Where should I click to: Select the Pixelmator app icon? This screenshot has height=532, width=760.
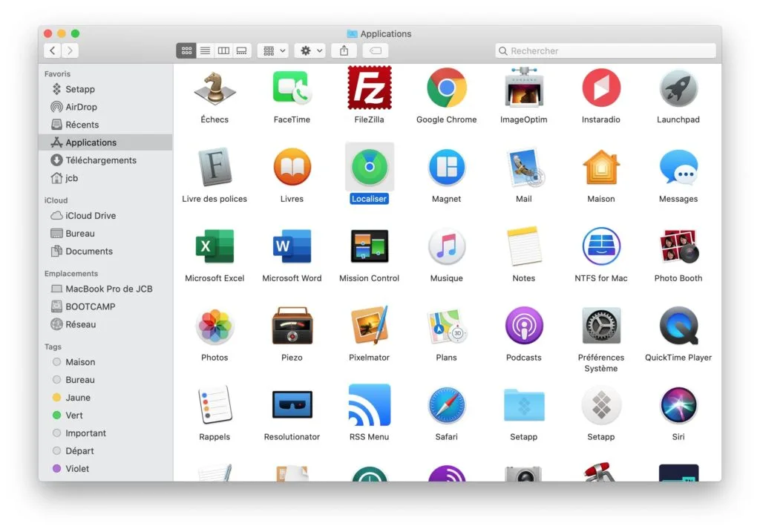coord(370,325)
